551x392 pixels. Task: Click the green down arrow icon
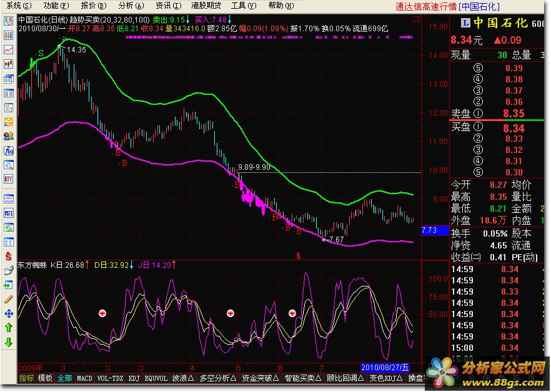coord(9,342)
